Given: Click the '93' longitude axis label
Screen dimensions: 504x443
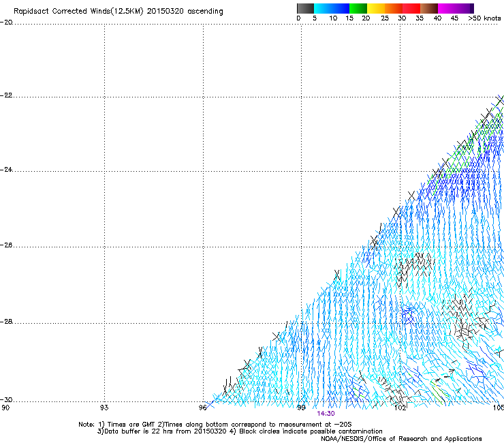Looking at the screenshot, I should click(x=104, y=408).
